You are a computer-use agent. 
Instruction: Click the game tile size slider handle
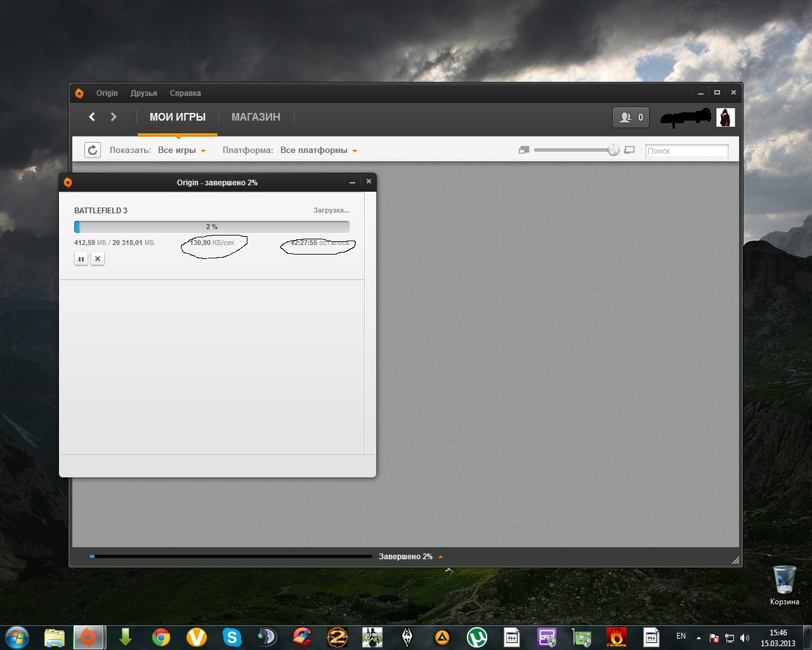613,150
